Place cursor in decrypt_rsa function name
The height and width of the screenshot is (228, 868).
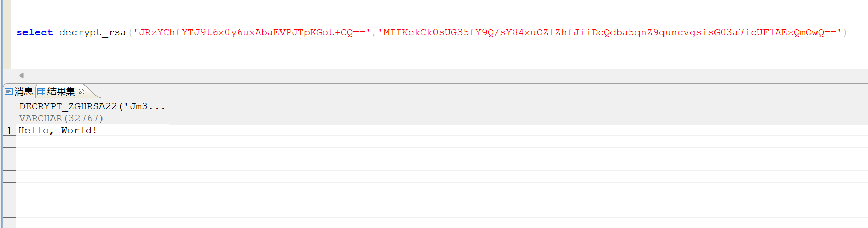click(x=92, y=32)
